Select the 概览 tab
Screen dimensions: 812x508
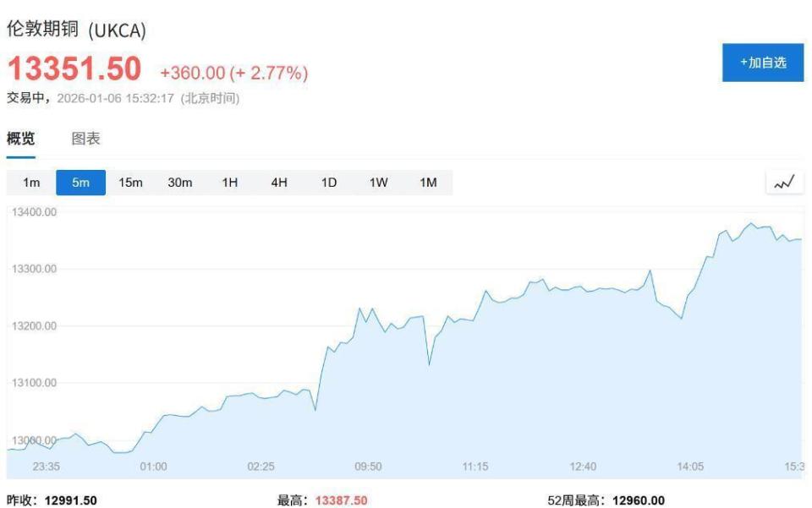point(20,138)
